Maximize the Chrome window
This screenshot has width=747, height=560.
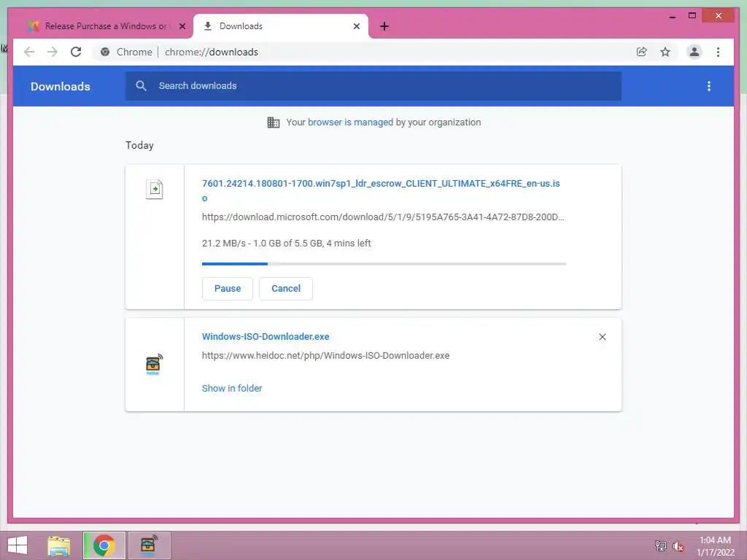point(692,16)
